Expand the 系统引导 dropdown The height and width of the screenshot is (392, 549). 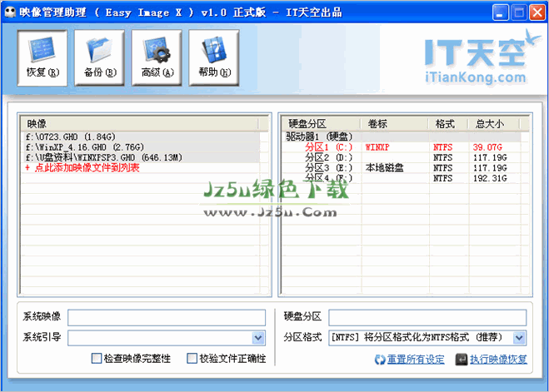pos(258,338)
